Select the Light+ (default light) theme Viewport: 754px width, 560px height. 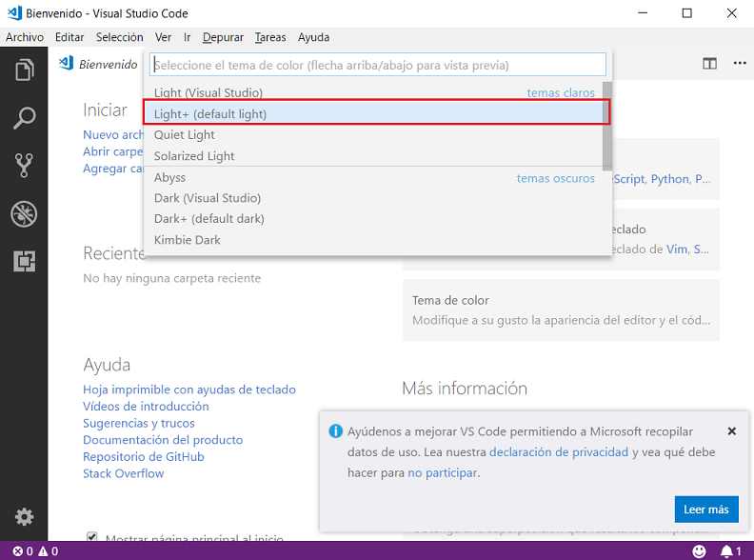[x=373, y=113]
